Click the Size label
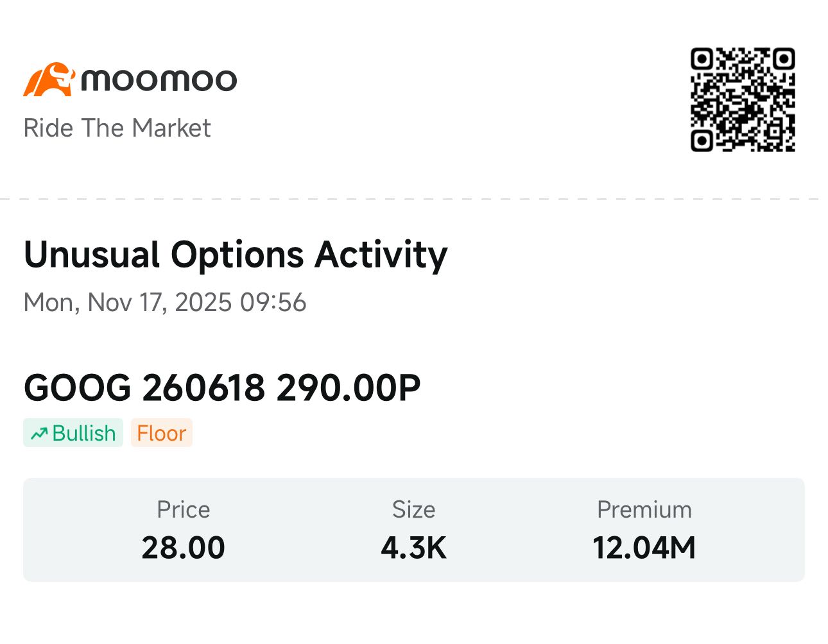This screenshot has width=828, height=644. pos(414,510)
